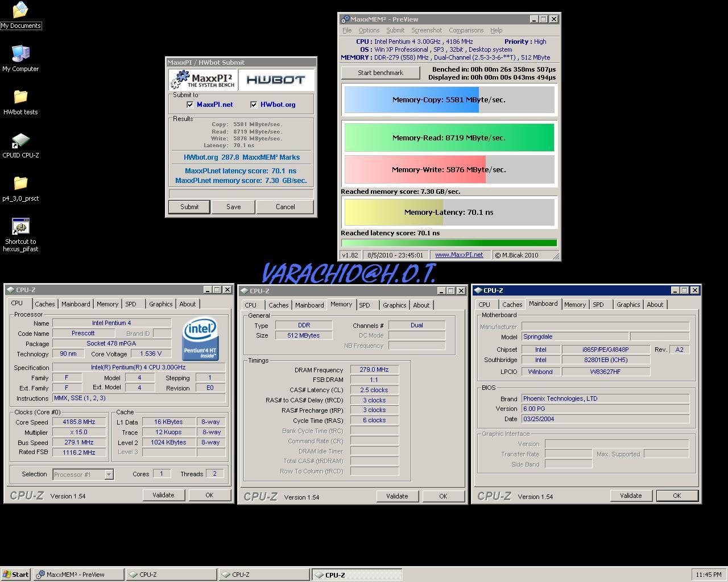Close the MaxxMEM² window
The width and height of the screenshot is (728, 582).
pos(553,19)
